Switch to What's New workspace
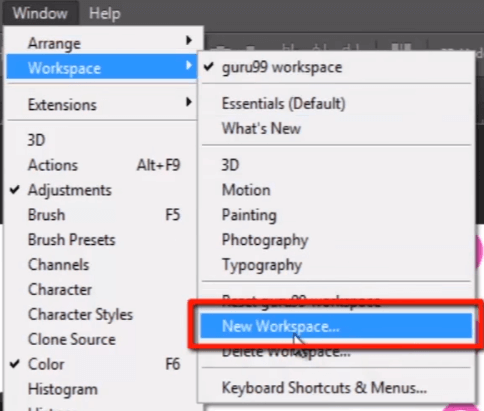The image size is (484, 411). [336, 128]
